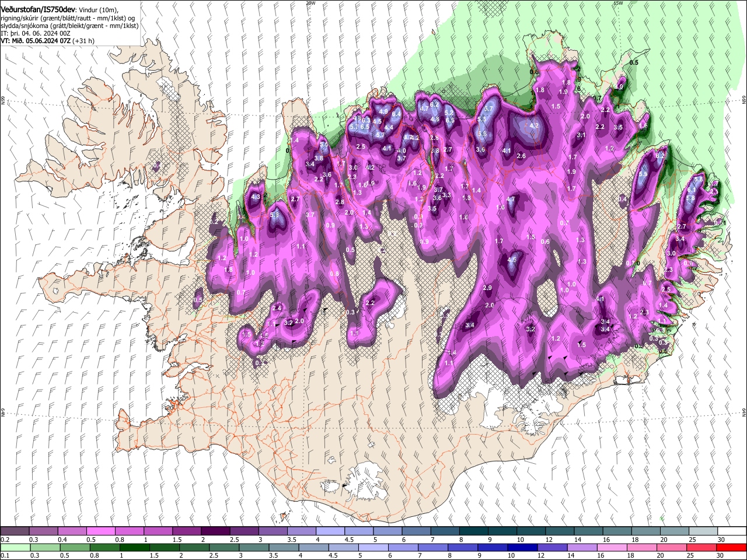Pick upper scale swatch between 5 and 6

387,531
